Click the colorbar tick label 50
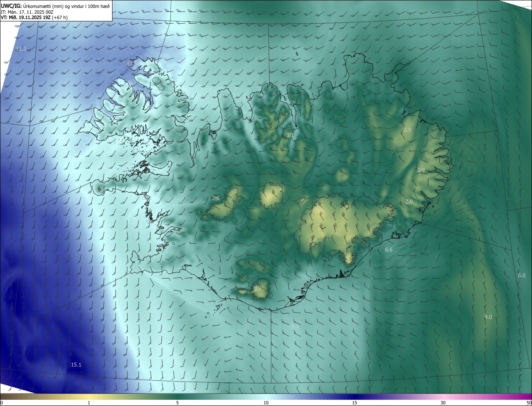Viewport: 532px width, 406px height. (x=529, y=403)
